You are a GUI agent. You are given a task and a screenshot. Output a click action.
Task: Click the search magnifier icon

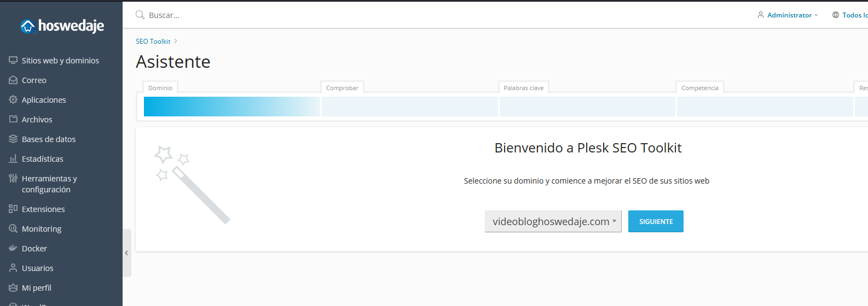[140, 15]
